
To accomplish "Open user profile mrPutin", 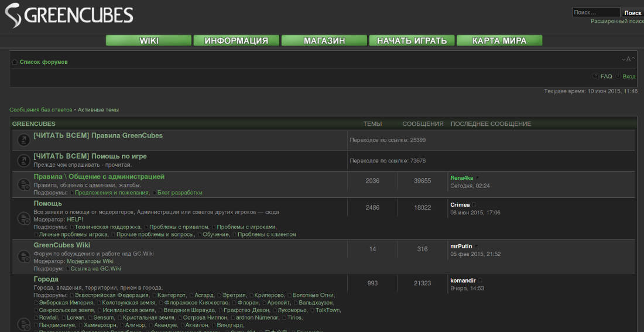I will [461, 247].
